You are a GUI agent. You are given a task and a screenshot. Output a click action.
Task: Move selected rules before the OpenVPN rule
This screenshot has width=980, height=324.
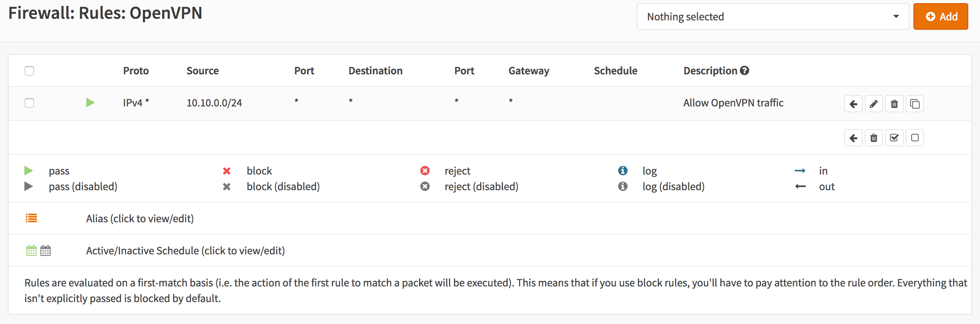coord(853,104)
